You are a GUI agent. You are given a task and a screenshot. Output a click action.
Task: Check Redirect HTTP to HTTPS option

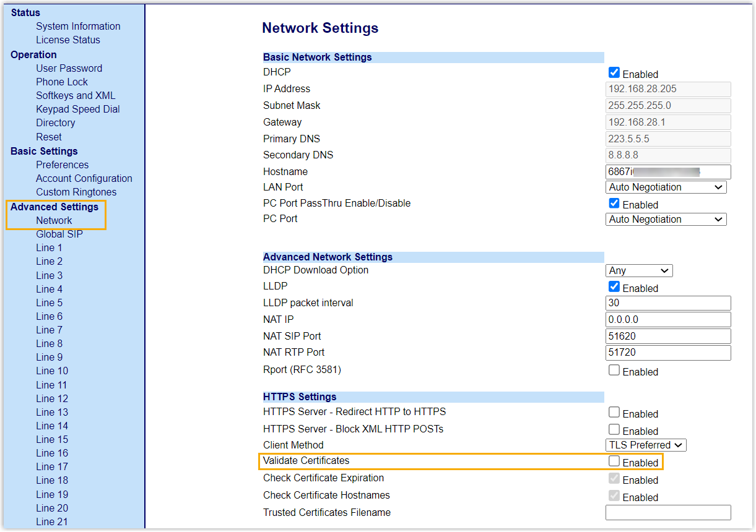(614, 413)
